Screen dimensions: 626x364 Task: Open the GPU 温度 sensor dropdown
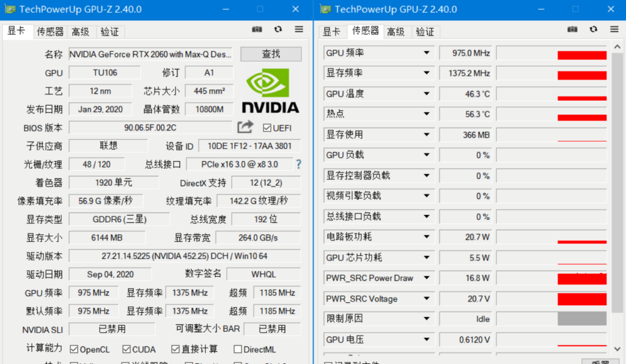pyautogui.click(x=426, y=93)
